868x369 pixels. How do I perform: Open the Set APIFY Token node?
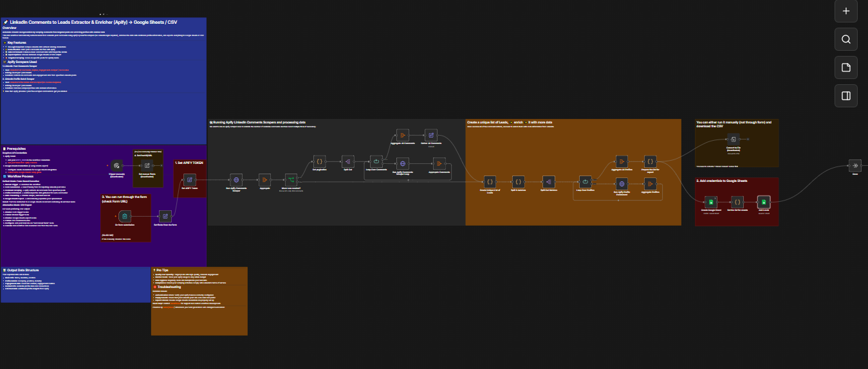(189, 179)
